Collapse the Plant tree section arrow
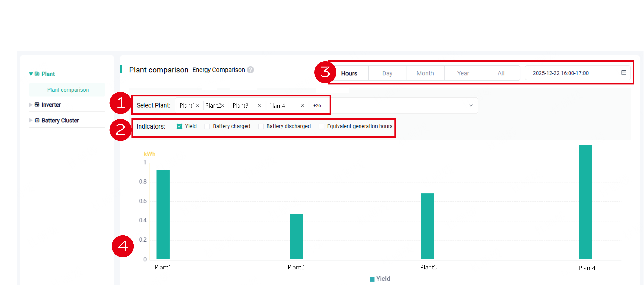 click(x=31, y=74)
